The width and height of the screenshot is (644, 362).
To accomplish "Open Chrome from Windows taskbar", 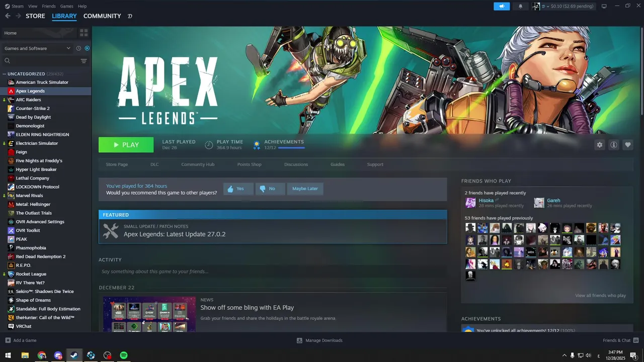I will (x=41, y=355).
